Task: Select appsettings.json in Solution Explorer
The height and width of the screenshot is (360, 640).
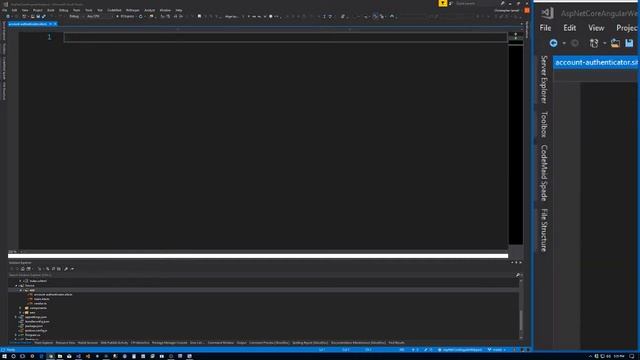Action: click(36, 317)
